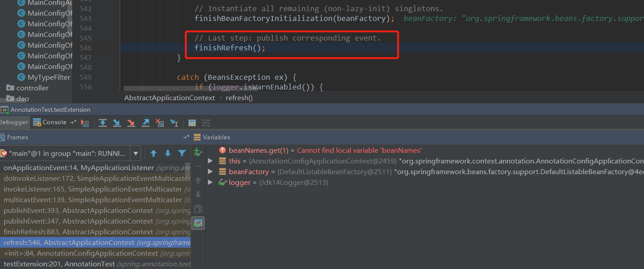The height and width of the screenshot is (269, 644).
Task: Go to next frame with down arrow
Action: [168, 153]
